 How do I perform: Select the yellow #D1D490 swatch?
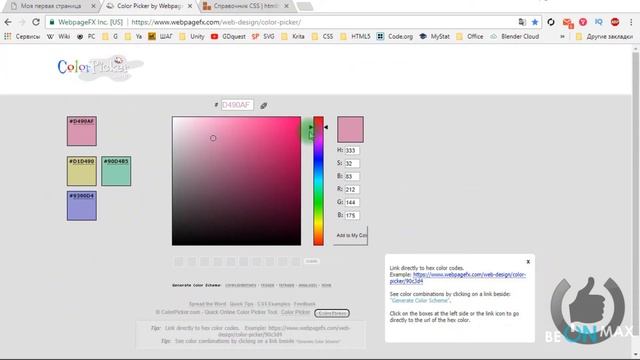click(82, 171)
